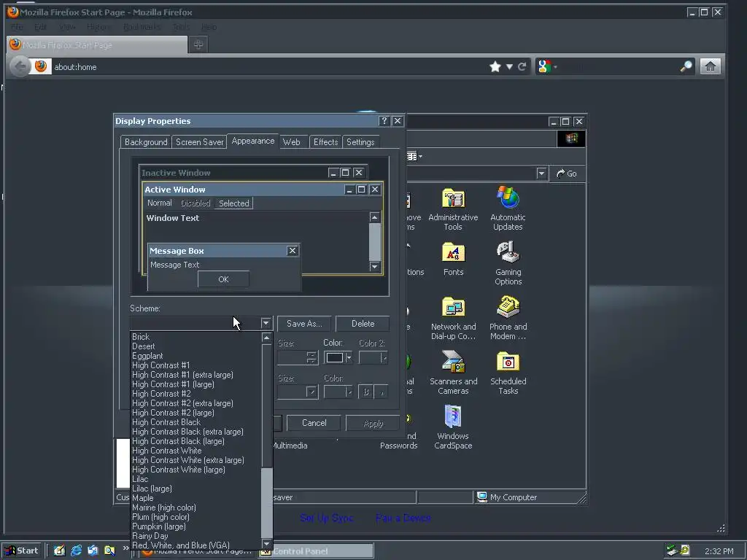Toggle the Italic font button
This screenshot has height=560, width=747.
click(x=381, y=392)
